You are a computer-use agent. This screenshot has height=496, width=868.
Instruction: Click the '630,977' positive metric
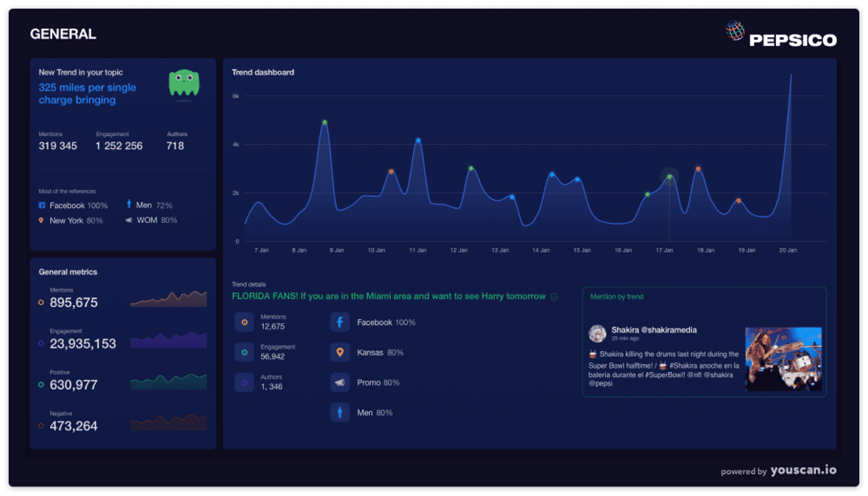pyautogui.click(x=74, y=385)
